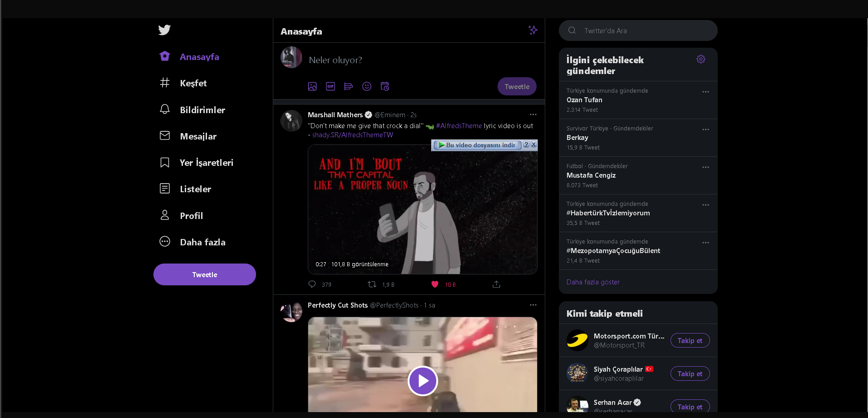Share the Marshall Mathers tweet
This screenshot has width=868, height=418.
[497, 284]
